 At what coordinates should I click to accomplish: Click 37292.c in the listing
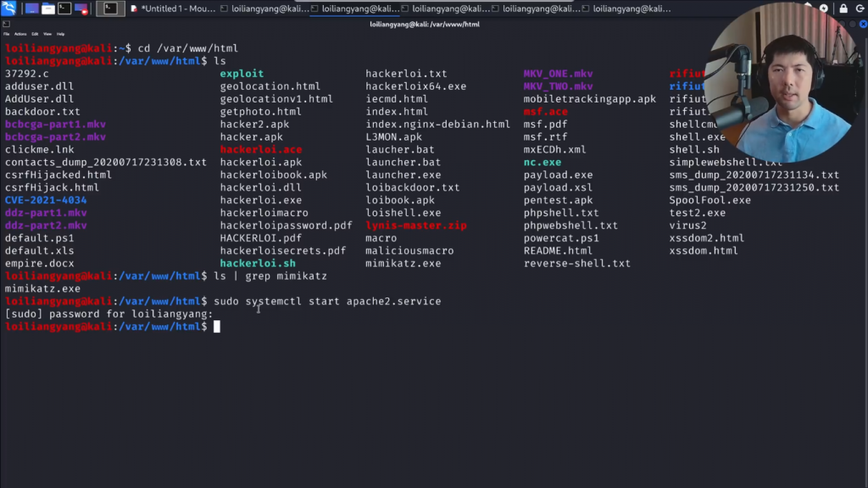click(26, 74)
